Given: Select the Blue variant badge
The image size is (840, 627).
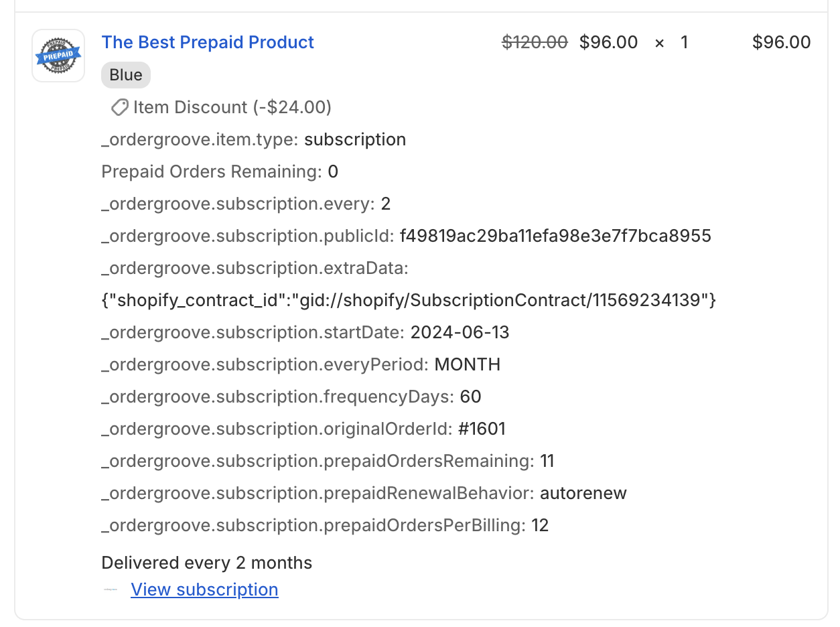Looking at the screenshot, I should (126, 75).
